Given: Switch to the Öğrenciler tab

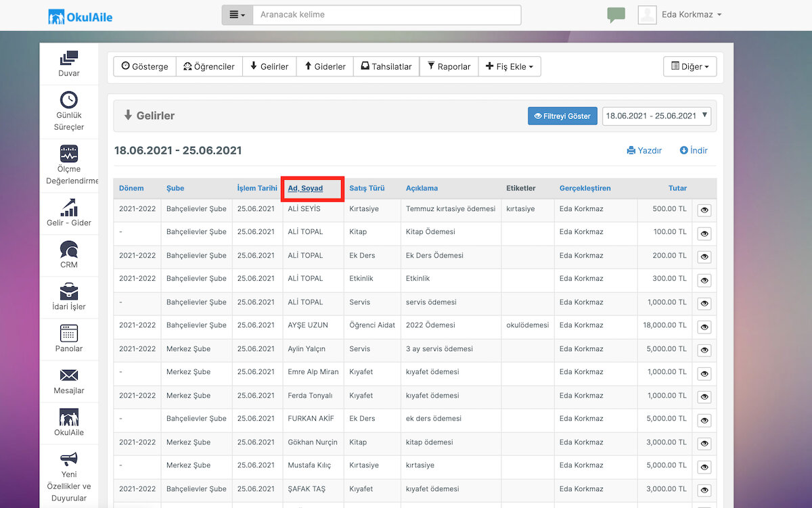Looking at the screenshot, I should [x=209, y=66].
